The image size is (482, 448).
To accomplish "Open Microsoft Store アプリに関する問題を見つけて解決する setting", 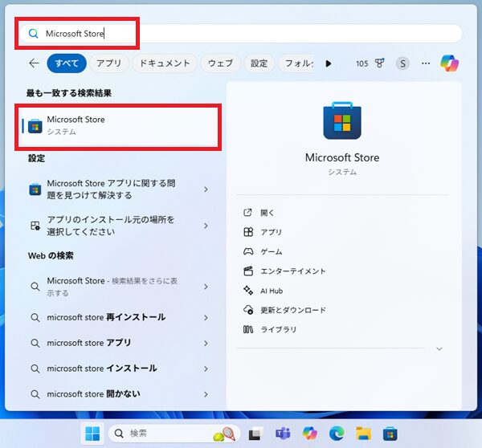I will (x=119, y=189).
